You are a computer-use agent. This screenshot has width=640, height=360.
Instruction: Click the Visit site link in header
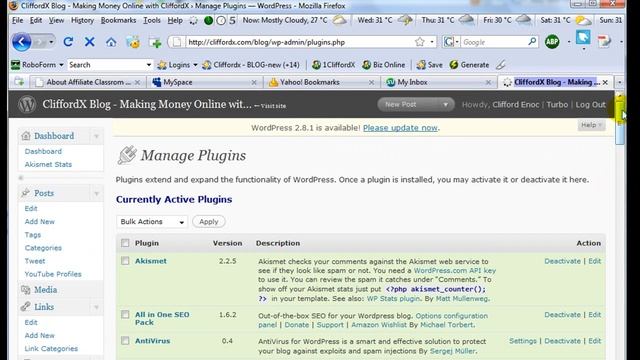(x=273, y=106)
